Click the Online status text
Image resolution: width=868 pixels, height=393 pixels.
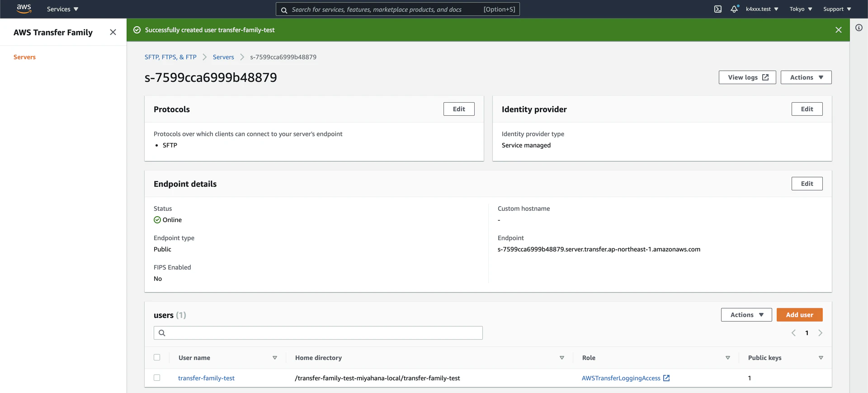click(172, 220)
